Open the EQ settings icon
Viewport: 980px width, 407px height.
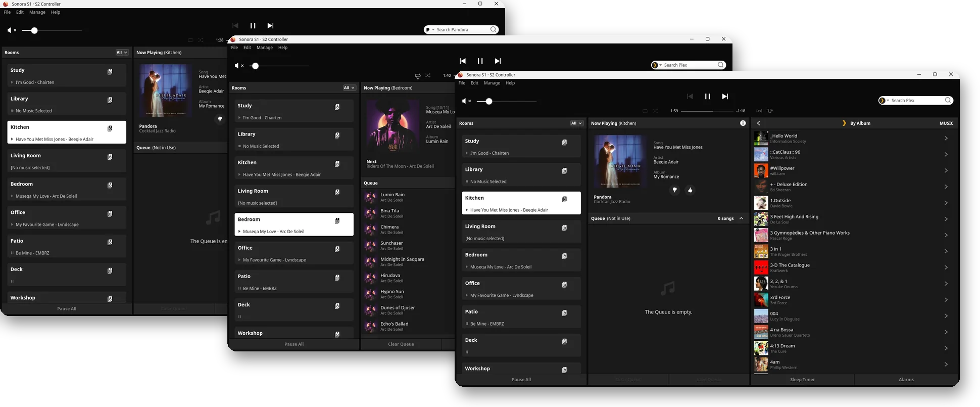(x=770, y=111)
